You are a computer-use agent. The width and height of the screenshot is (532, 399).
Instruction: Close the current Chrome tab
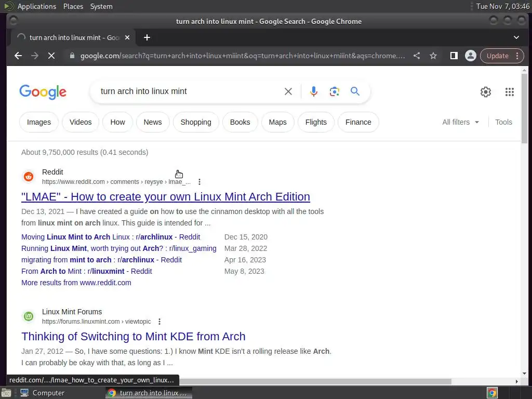127,37
